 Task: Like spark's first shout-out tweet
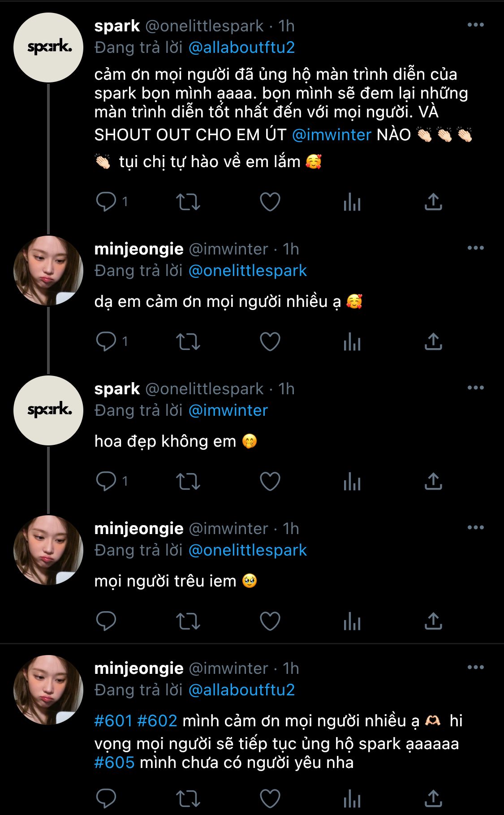click(x=270, y=202)
